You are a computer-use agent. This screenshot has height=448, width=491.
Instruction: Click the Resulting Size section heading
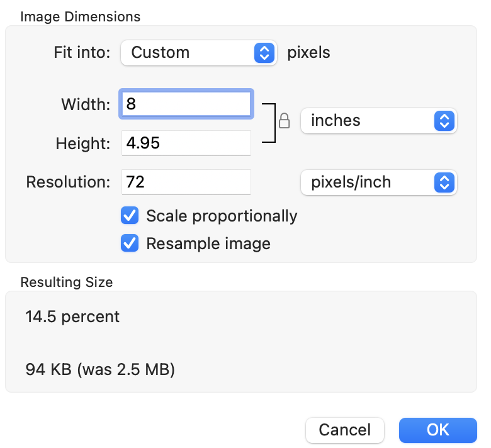click(67, 283)
